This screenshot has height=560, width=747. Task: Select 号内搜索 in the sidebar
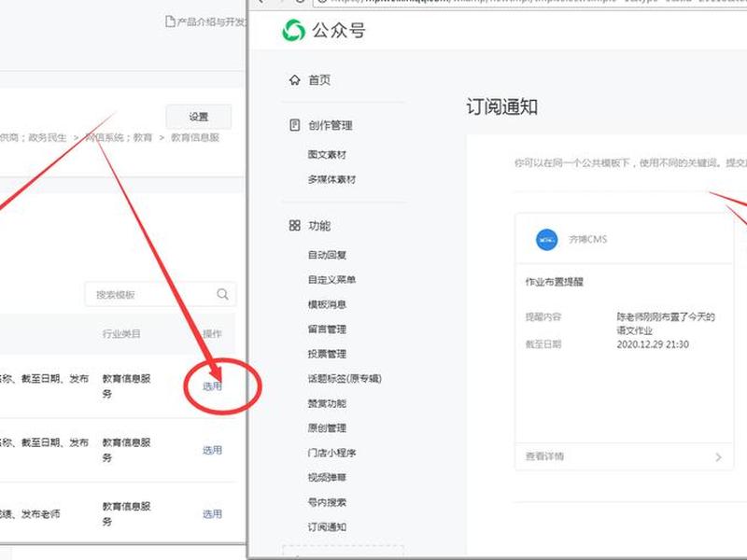[x=327, y=502]
